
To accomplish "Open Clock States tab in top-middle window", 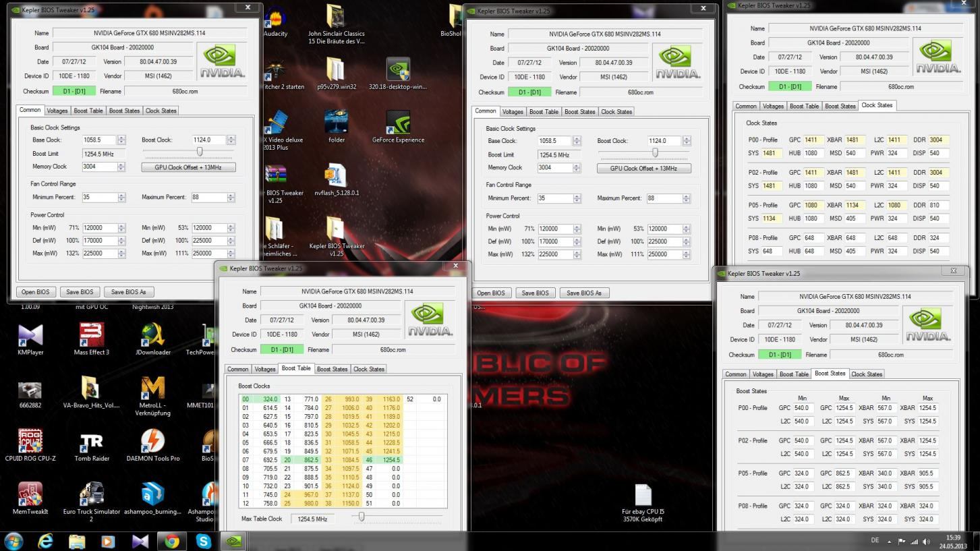I will click(616, 112).
